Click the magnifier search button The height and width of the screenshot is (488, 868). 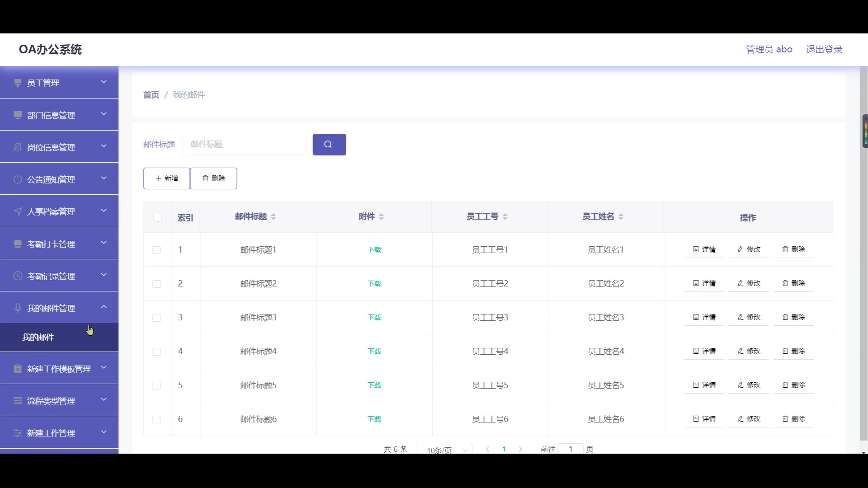click(x=329, y=145)
